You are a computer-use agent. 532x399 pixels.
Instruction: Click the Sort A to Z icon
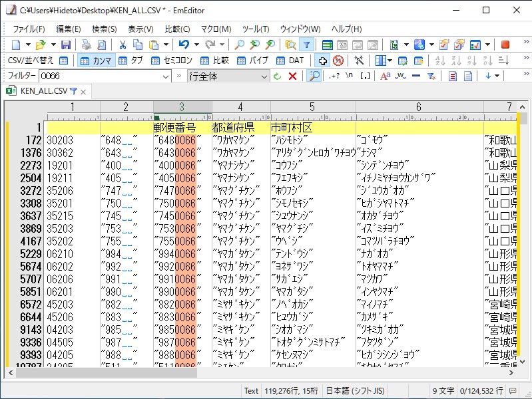(440, 61)
